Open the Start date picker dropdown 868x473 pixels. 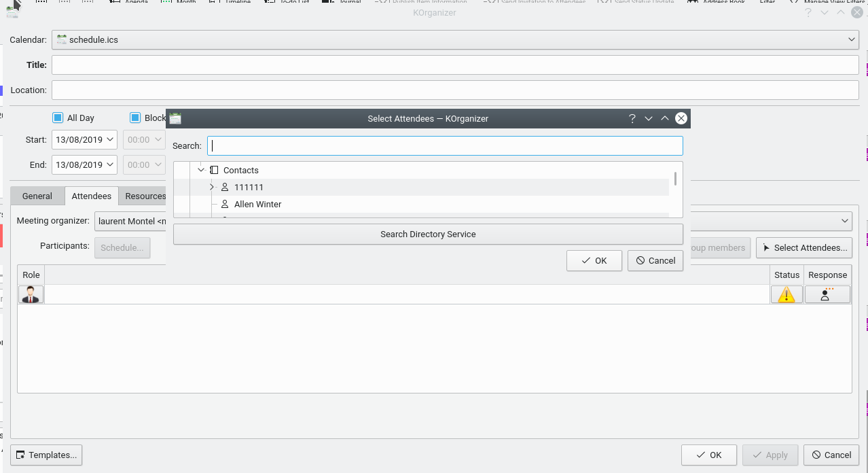coord(111,140)
